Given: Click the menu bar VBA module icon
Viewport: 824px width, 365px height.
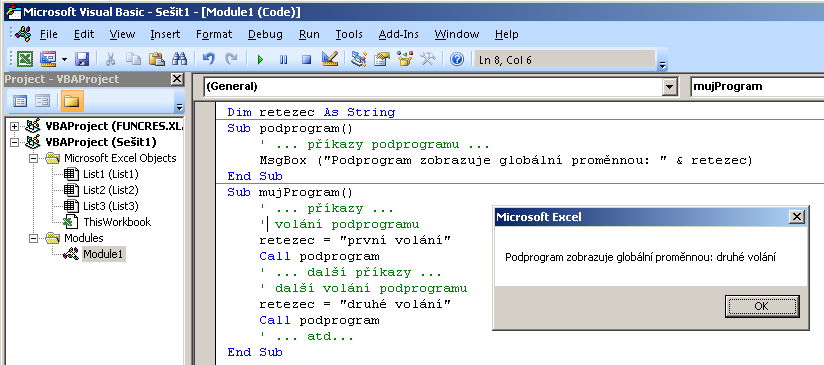Looking at the screenshot, I should click(23, 34).
